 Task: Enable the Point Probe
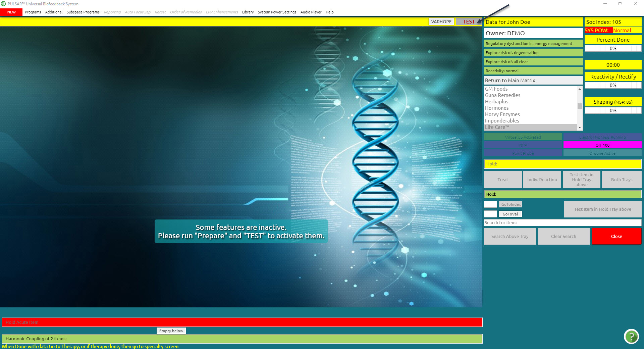point(523,153)
